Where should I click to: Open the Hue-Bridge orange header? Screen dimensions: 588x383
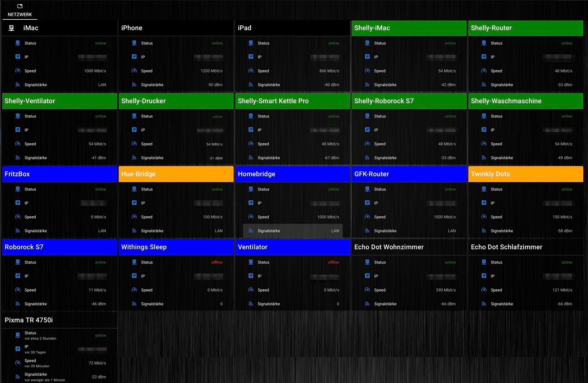point(176,174)
